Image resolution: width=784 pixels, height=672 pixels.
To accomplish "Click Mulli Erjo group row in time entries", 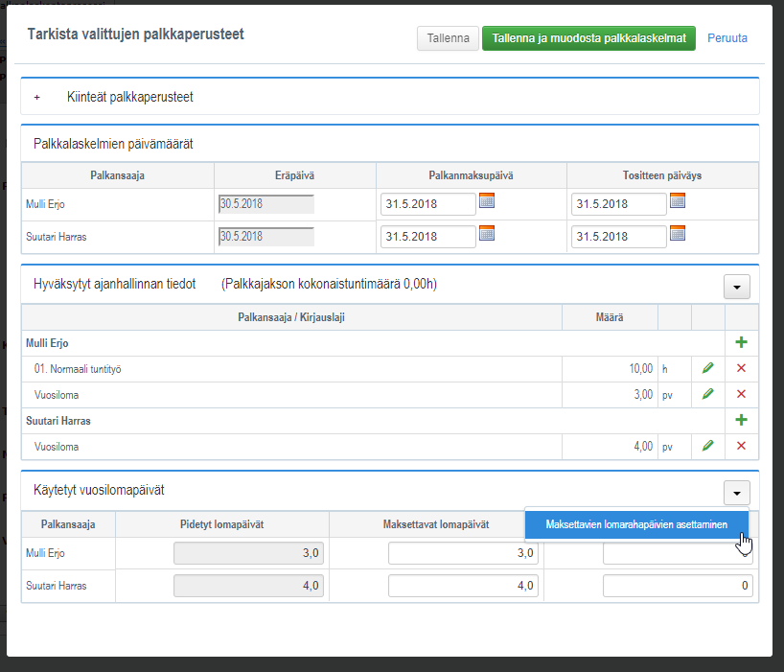I will [373, 343].
